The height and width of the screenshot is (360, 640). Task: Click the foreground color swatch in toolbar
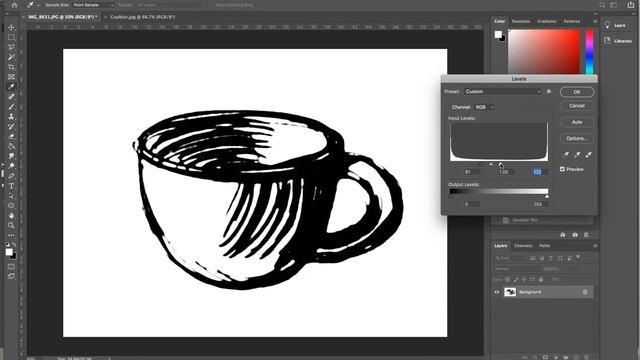(x=9, y=252)
